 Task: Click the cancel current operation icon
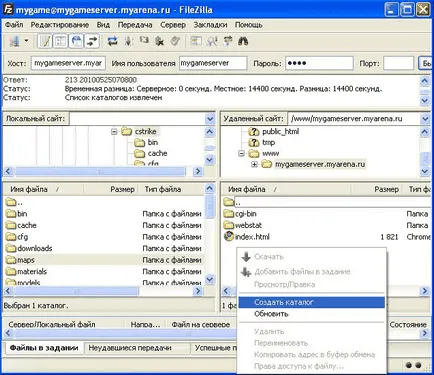point(144,41)
